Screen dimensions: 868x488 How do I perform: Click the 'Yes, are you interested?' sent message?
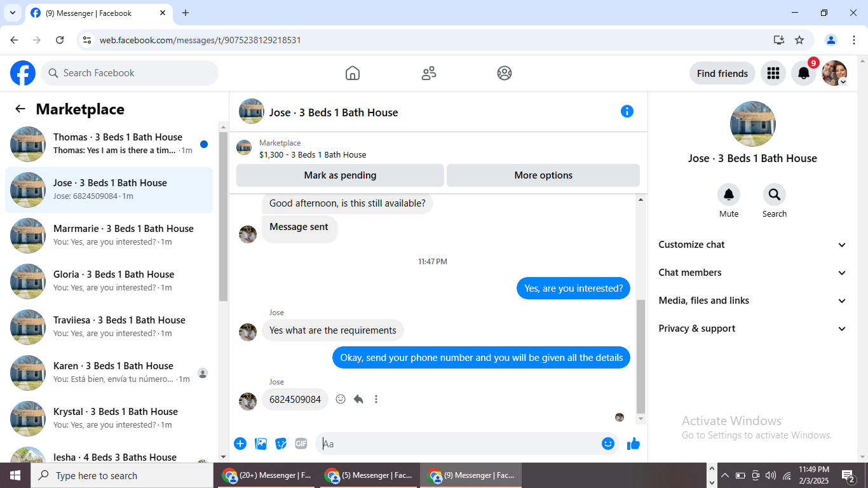pos(574,288)
